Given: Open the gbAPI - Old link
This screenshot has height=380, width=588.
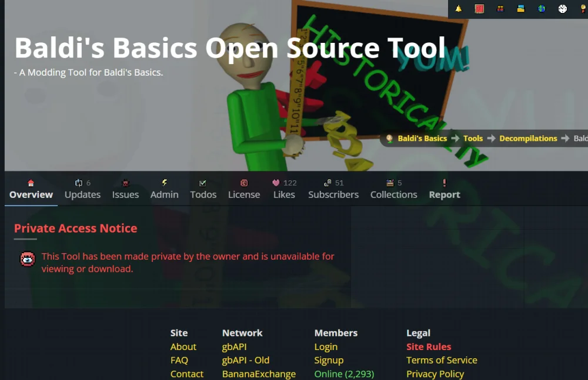Looking at the screenshot, I should (x=246, y=360).
